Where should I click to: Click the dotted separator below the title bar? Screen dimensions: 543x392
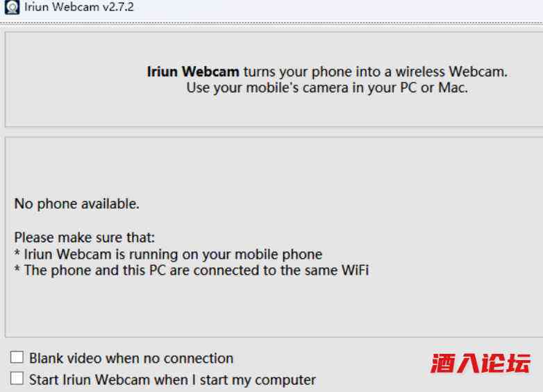pyautogui.click(x=271, y=24)
